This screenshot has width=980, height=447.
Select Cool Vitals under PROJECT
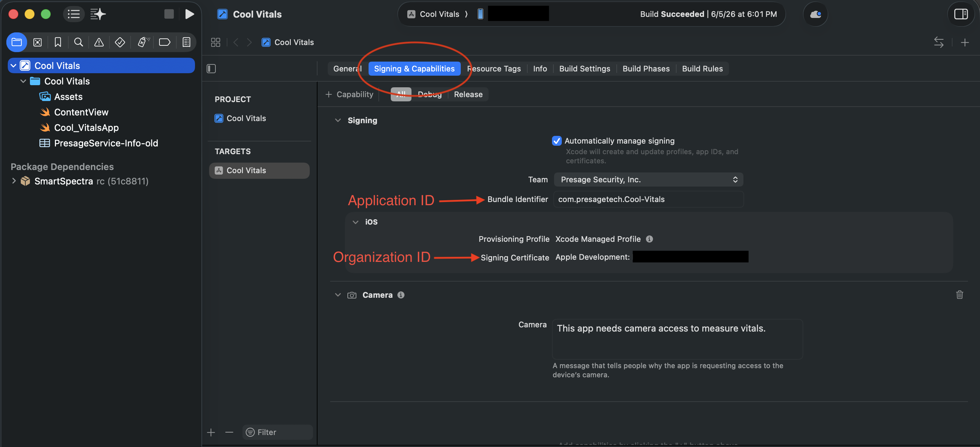[x=240, y=118]
